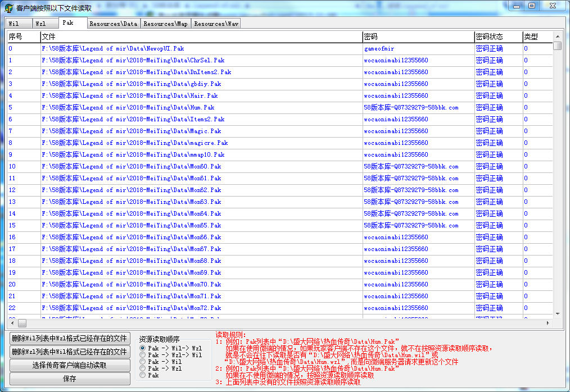Click the horizontal scrollbar right arrow

548,323
